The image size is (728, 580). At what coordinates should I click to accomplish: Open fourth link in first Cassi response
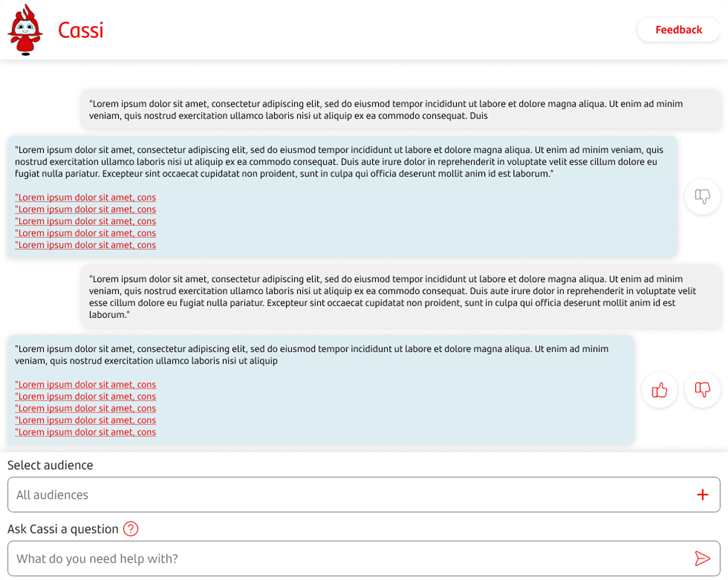[85, 233]
